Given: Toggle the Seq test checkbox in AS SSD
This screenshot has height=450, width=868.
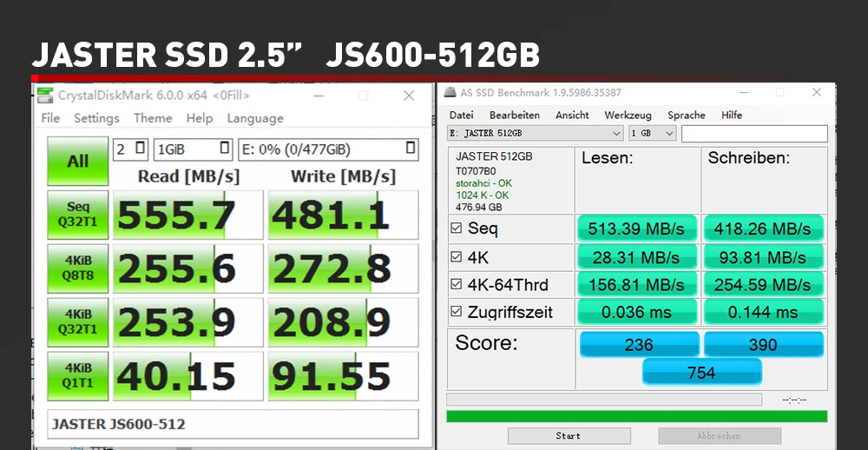Looking at the screenshot, I should coord(457,228).
